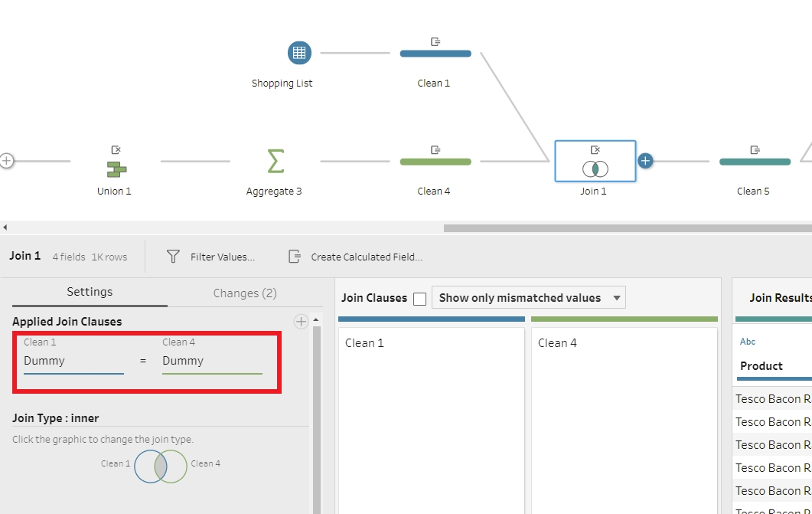Click the plus circle before Union 1

pos(6,161)
